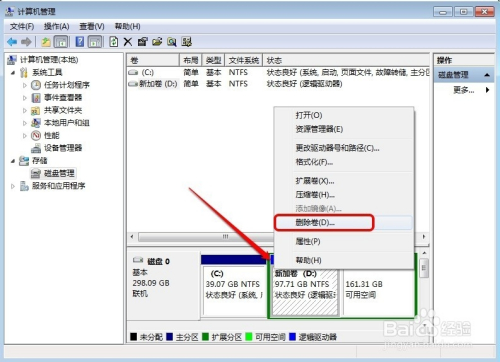500x362 pixels.
Task: Click the 布局 column header
Action: 191,60
